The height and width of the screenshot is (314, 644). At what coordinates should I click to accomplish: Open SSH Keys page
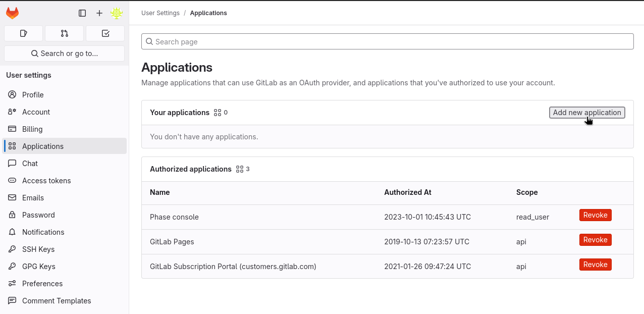click(65, 249)
